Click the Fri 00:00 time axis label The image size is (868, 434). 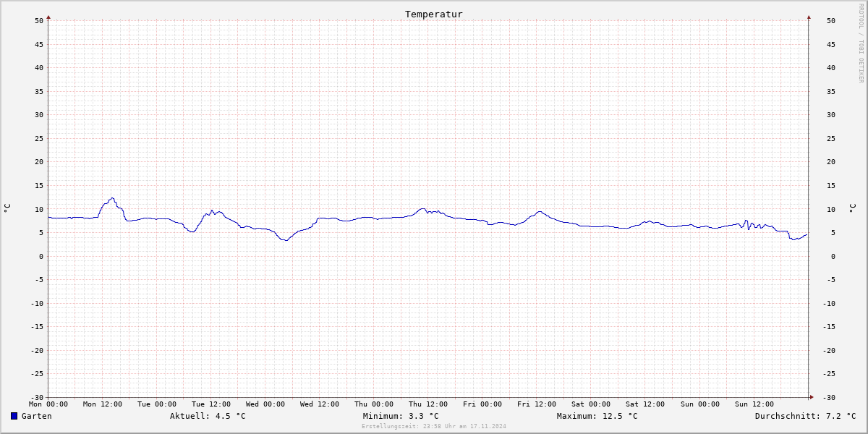(482, 404)
